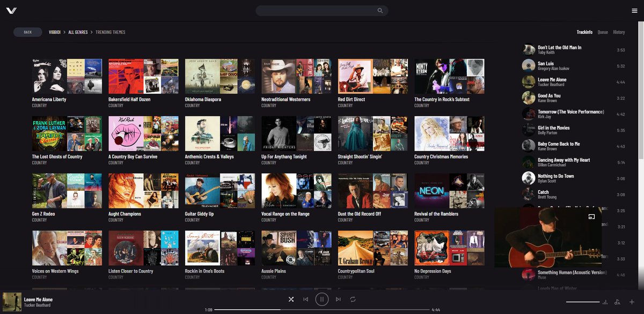Open Voices on Western Wings cover
The image size is (644, 314).
(x=67, y=248)
